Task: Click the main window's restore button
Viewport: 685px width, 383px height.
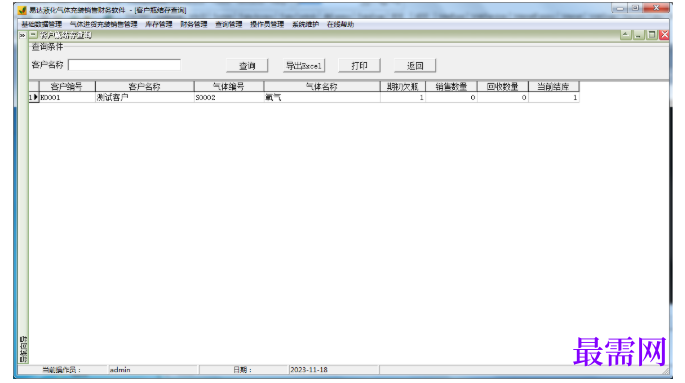Action: [635, 8]
